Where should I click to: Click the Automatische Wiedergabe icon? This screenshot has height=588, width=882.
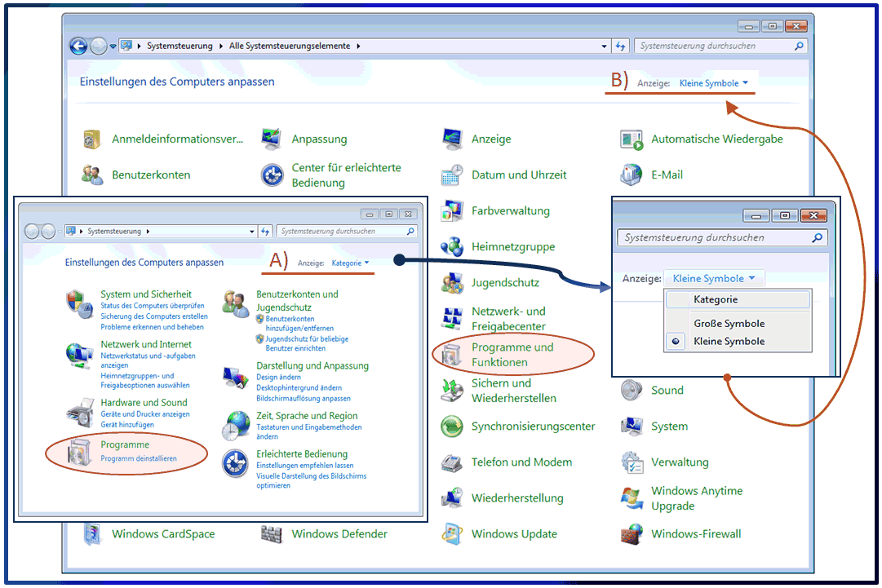pyautogui.click(x=632, y=139)
